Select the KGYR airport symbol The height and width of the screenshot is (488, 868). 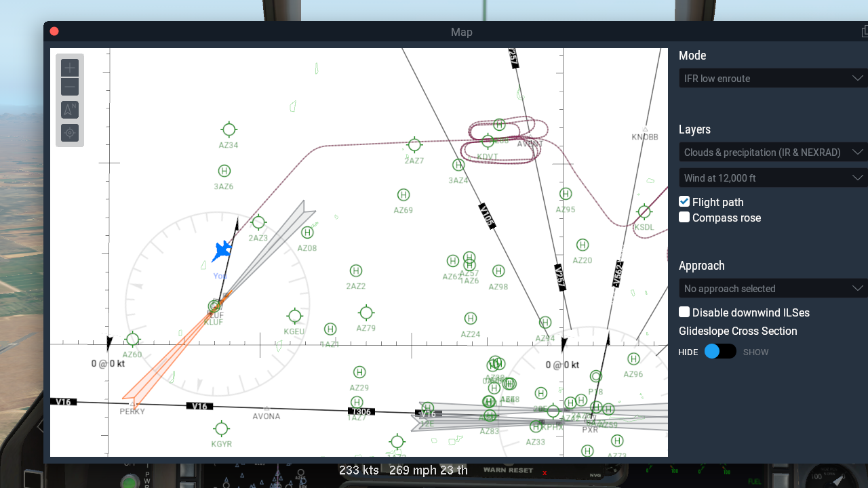tap(221, 428)
